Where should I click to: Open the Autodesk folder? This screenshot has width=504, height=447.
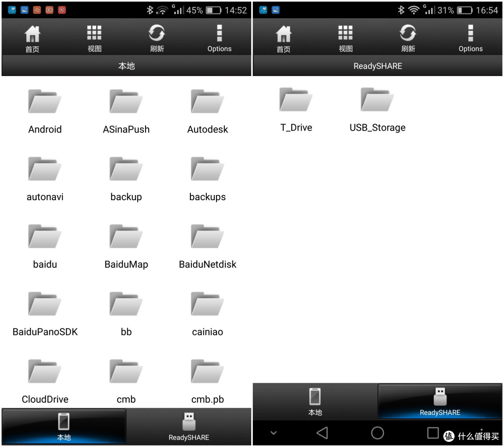pyautogui.click(x=207, y=111)
